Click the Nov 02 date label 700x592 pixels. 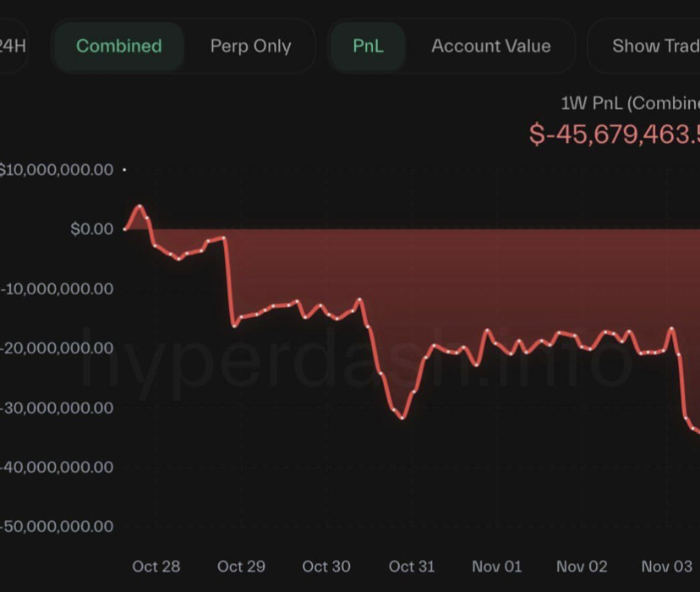point(582,566)
